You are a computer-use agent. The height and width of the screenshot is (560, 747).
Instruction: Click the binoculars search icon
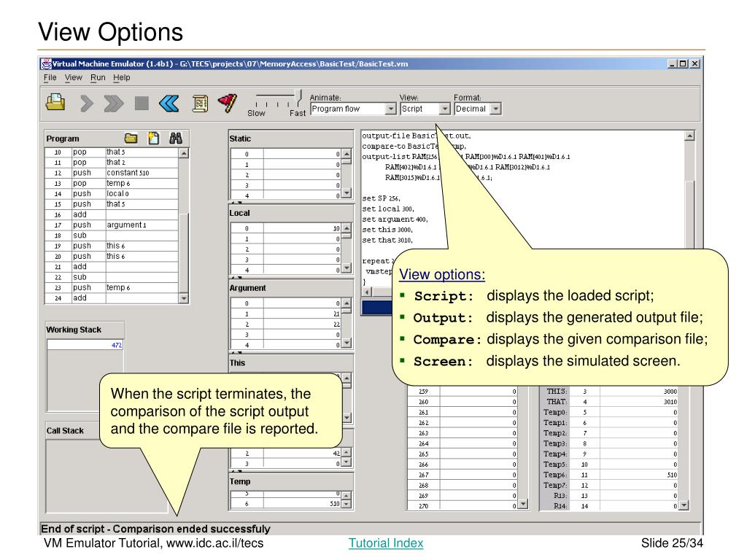pyautogui.click(x=176, y=138)
